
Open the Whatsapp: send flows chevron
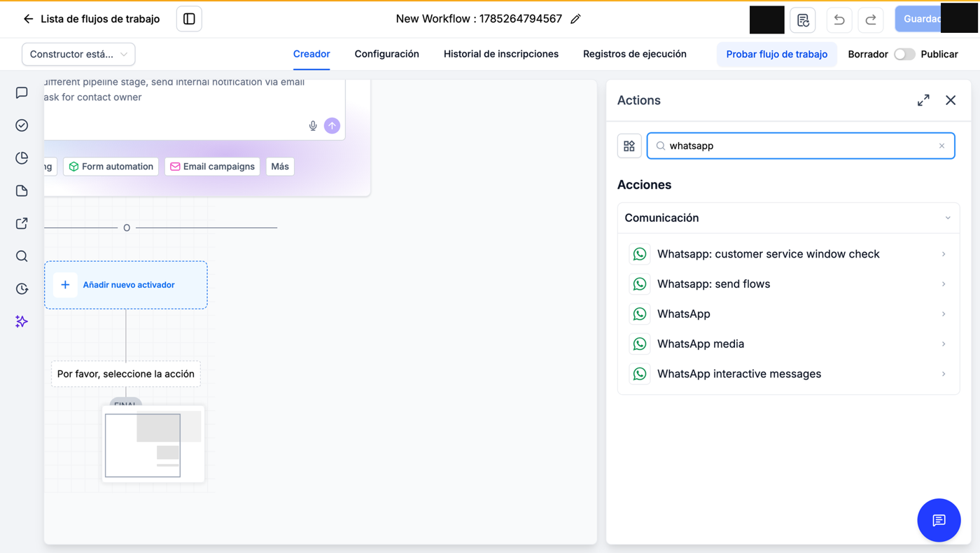[944, 284]
